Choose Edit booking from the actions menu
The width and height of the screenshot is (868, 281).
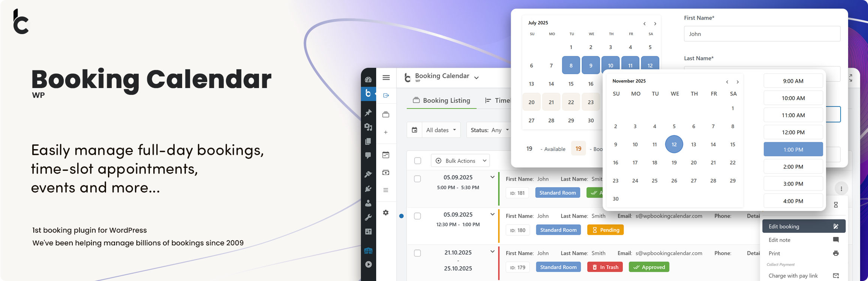tap(804, 226)
